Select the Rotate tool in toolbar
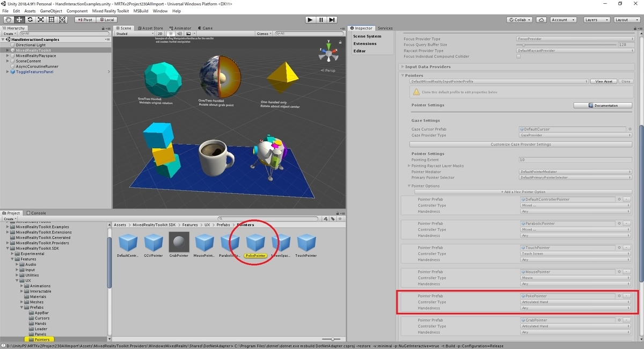 click(x=30, y=19)
